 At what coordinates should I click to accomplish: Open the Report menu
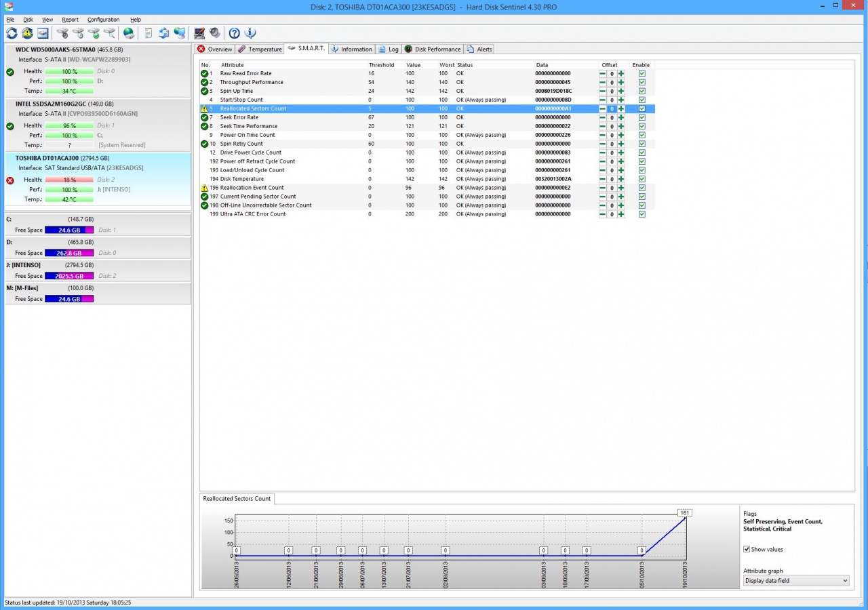[x=70, y=20]
